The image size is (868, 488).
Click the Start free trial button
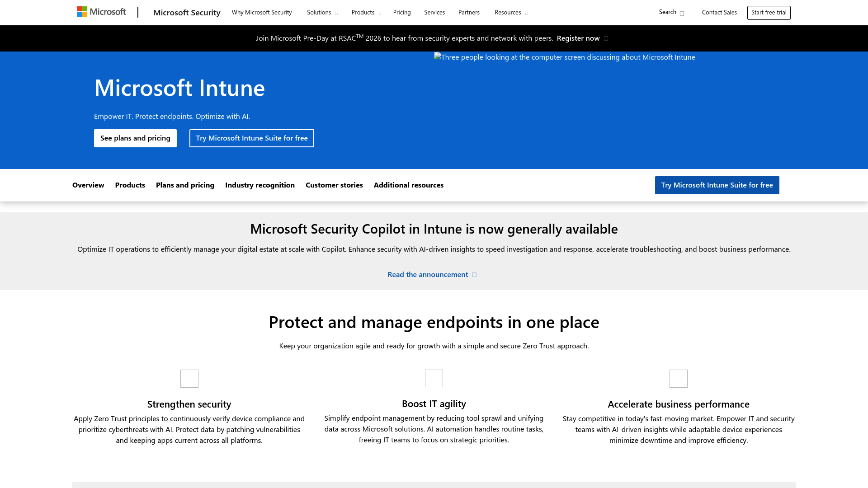click(769, 12)
